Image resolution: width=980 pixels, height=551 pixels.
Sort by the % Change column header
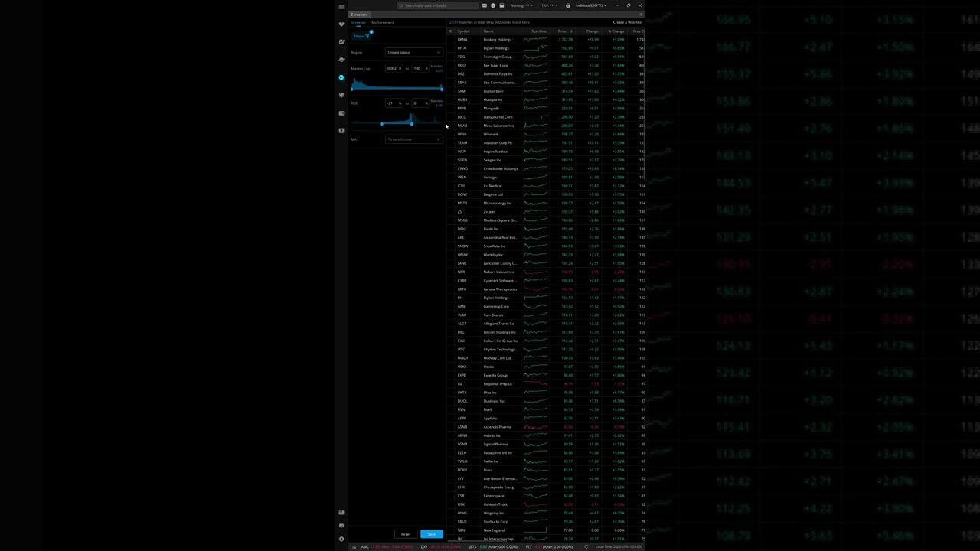[616, 31]
